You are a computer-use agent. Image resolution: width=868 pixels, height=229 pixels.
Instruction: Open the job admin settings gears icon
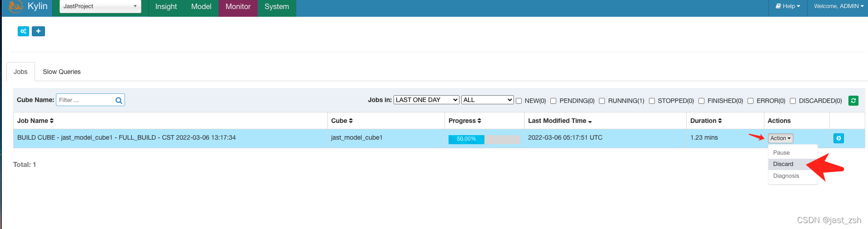tap(24, 31)
